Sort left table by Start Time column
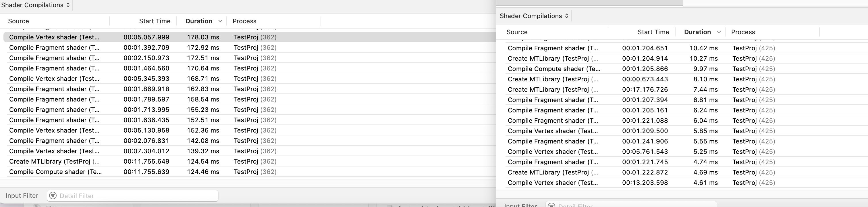Screen dimensions: 868x207 coord(154,21)
